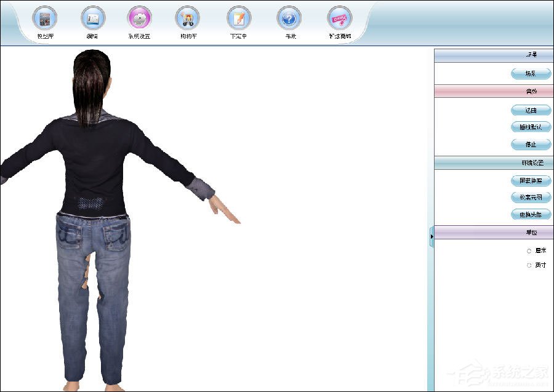The width and height of the screenshot is (554, 392).
Task: Select the 厘米 centimeter radio button
Action: (x=529, y=250)
